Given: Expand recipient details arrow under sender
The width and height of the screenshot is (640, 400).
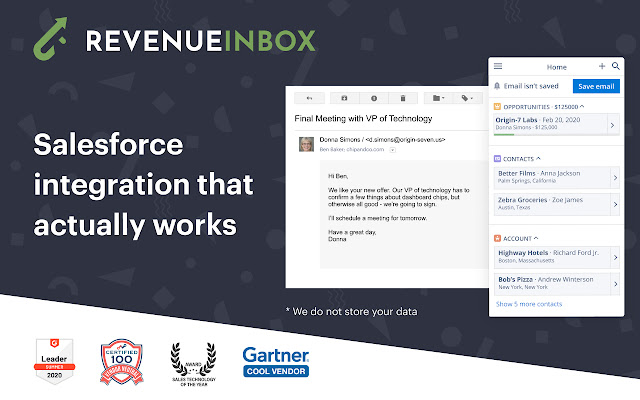Looking at the screenshot, I should (393, 150).
